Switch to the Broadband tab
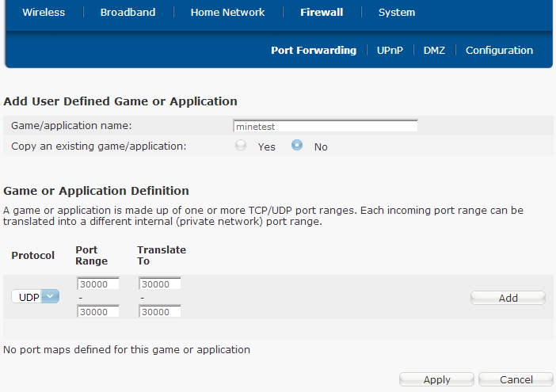Screen dimensions: 556x392 tap(128, 13)
